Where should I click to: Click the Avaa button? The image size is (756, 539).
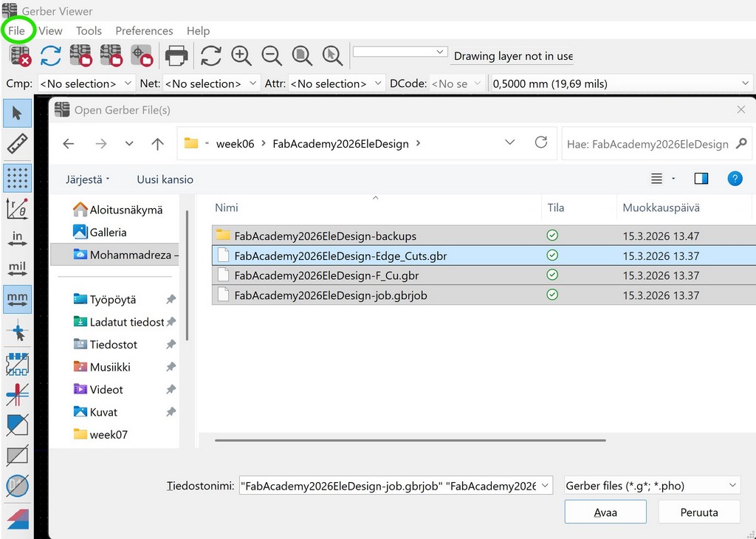(x=605, y=512)
